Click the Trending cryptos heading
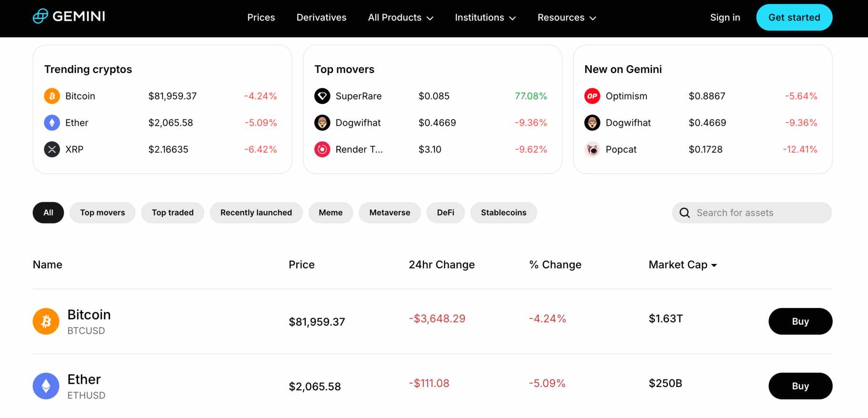The image size is (868, 418). click(x=88, y=70)
